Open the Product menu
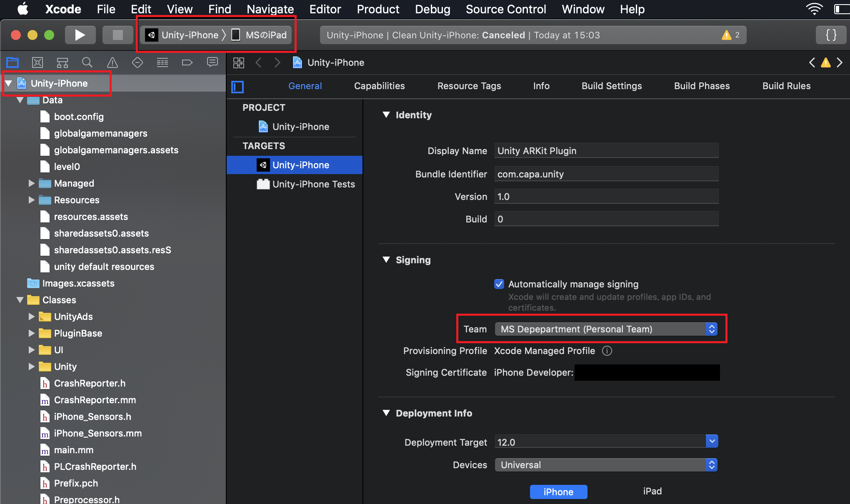This screenshot has width=850, height=504. [x=377, y=9]
